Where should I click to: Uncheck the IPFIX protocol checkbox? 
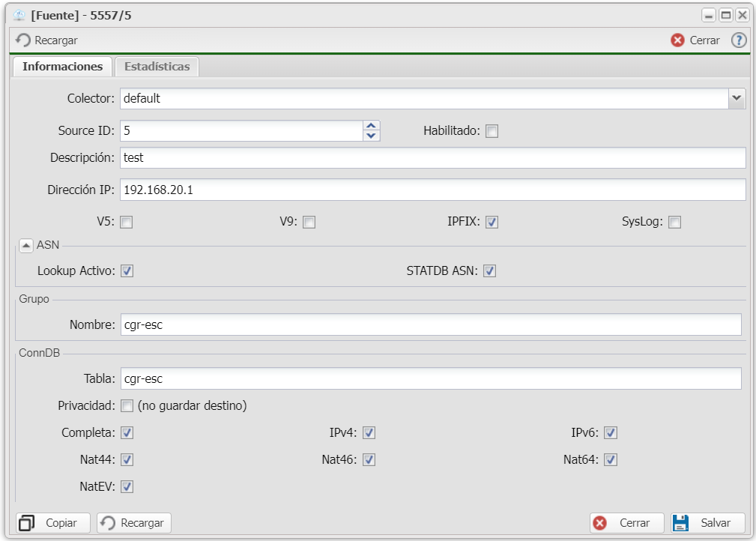(492, 222)
